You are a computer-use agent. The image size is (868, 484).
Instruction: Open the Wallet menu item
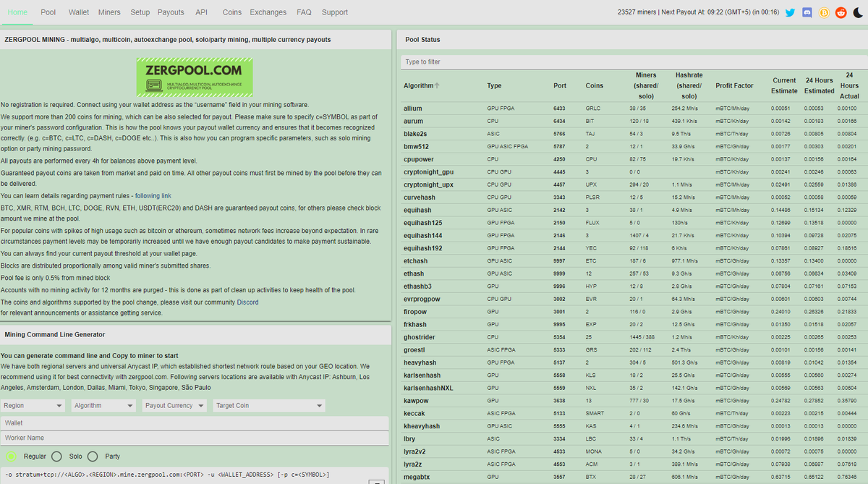tap(79, 12)
